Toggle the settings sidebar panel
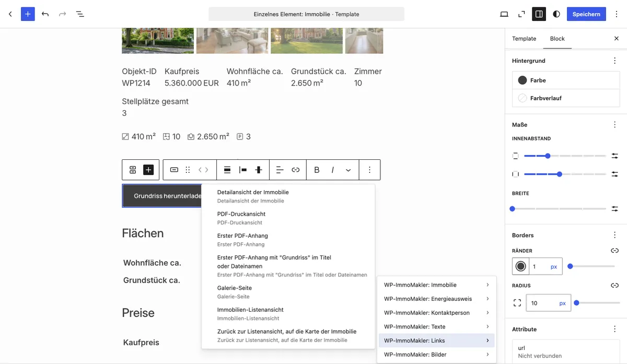627x364 pixels. pos(539,14)
